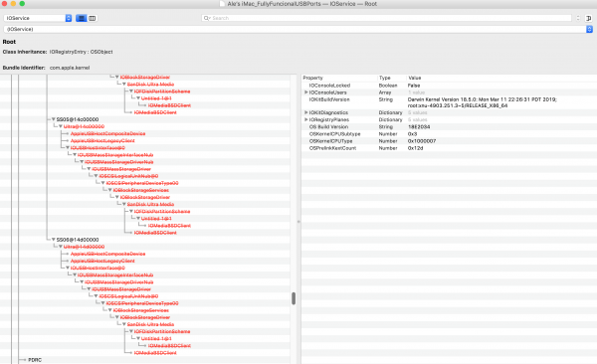This screenshot has height=364, width=597.
Task: Expand the IOConsoleUsers array property
Action: point(305,92)
